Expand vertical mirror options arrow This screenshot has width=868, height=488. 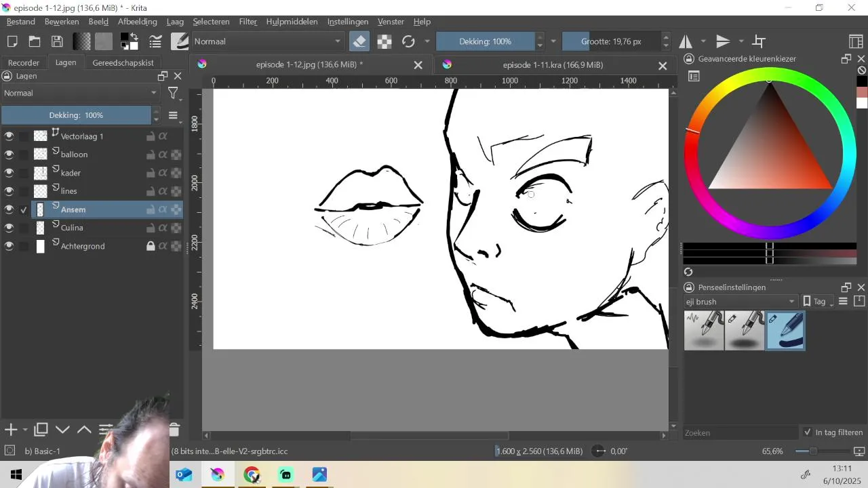(741, 41)
